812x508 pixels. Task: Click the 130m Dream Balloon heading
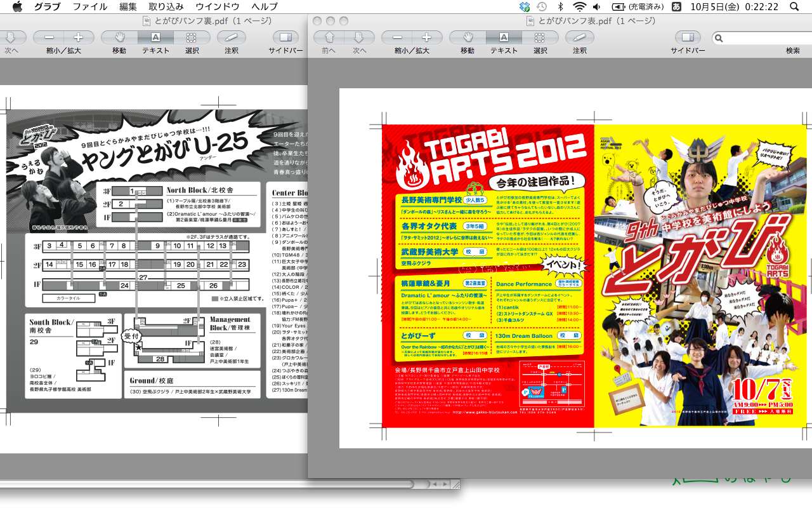[524, 335]
